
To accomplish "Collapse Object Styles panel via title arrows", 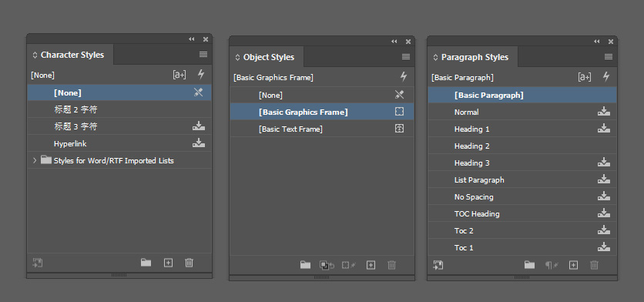I will pyautogui.click(x=237, y=58).
